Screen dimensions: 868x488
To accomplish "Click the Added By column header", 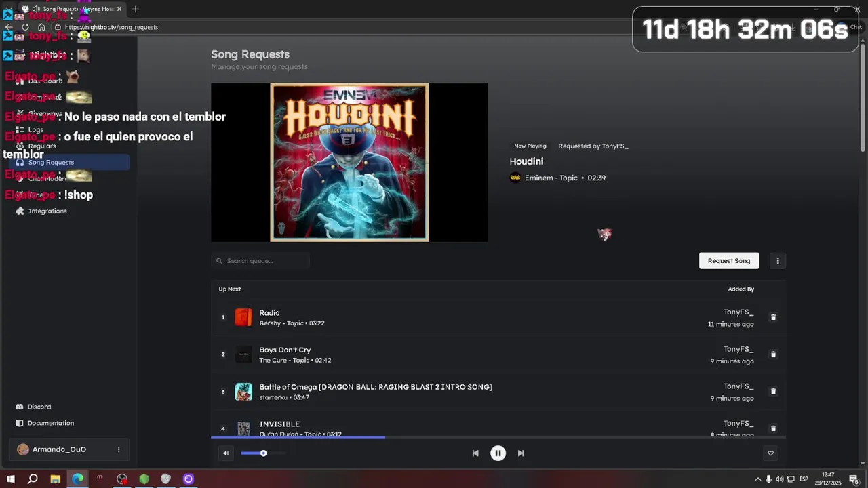I will point(741,289).
